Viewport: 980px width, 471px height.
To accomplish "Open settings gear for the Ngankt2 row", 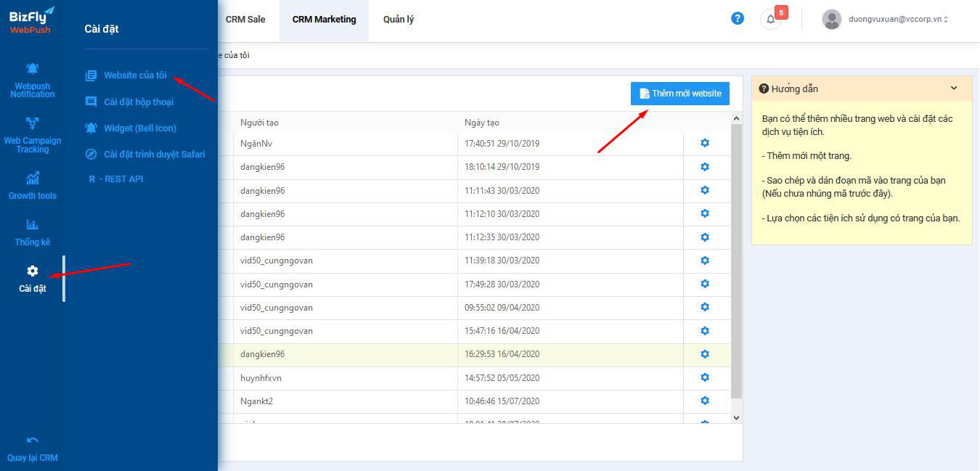I will pos(705,401).
